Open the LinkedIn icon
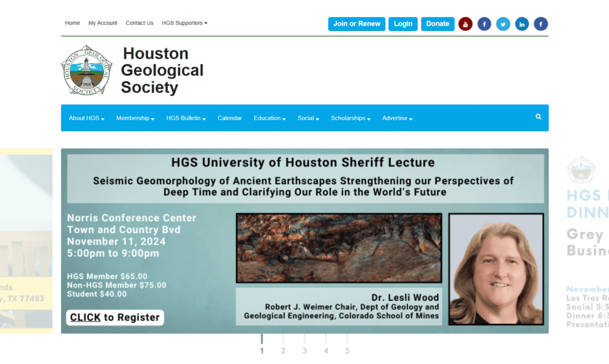This screenshot has height=364, width=609. click(x=522, y=23)
